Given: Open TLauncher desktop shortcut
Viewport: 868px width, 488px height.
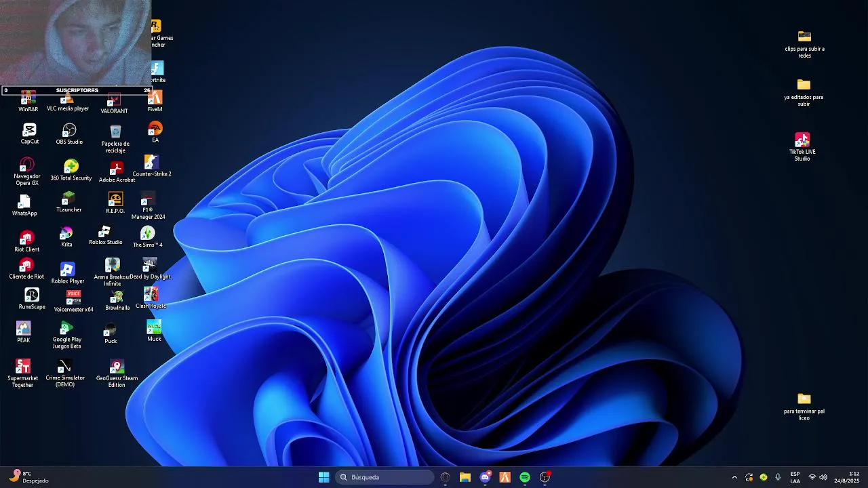Looking at the screenshot, I should pos(68,202).
